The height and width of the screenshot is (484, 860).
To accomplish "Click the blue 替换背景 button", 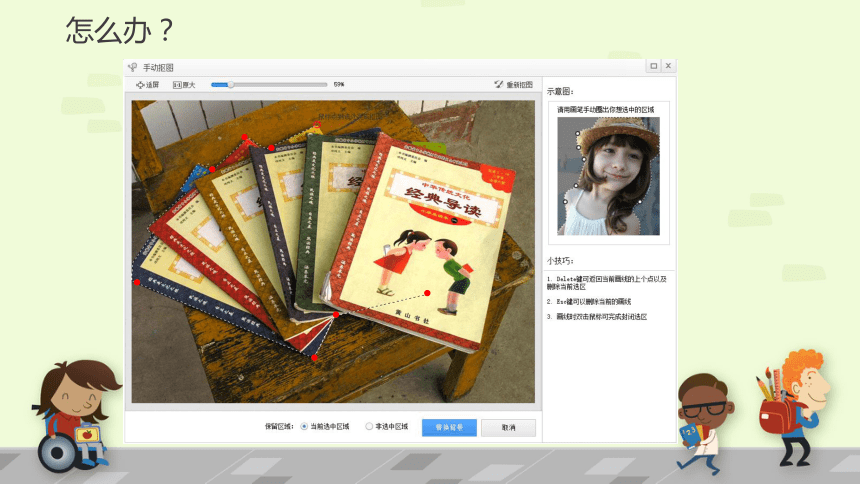I will coord(449,427).
